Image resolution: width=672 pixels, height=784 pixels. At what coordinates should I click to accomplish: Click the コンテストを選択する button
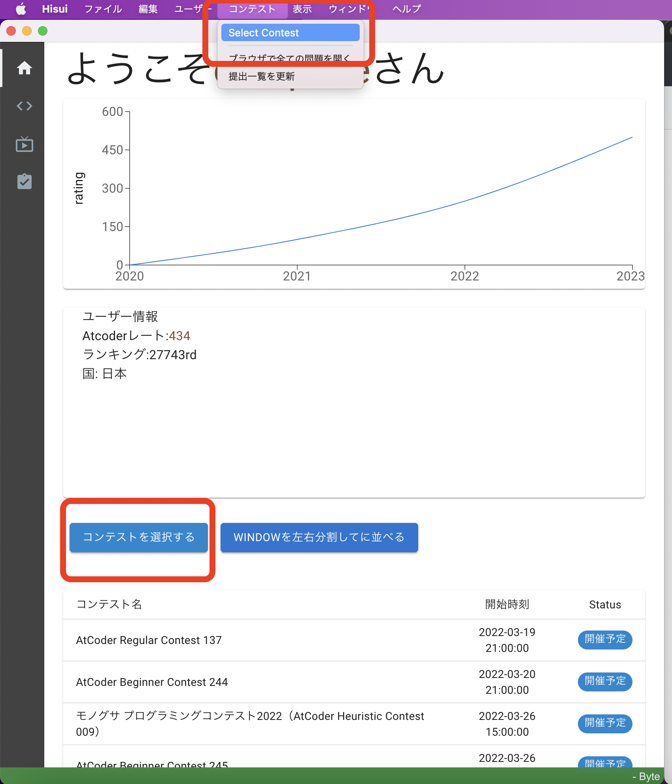click(x=138, y=537)
